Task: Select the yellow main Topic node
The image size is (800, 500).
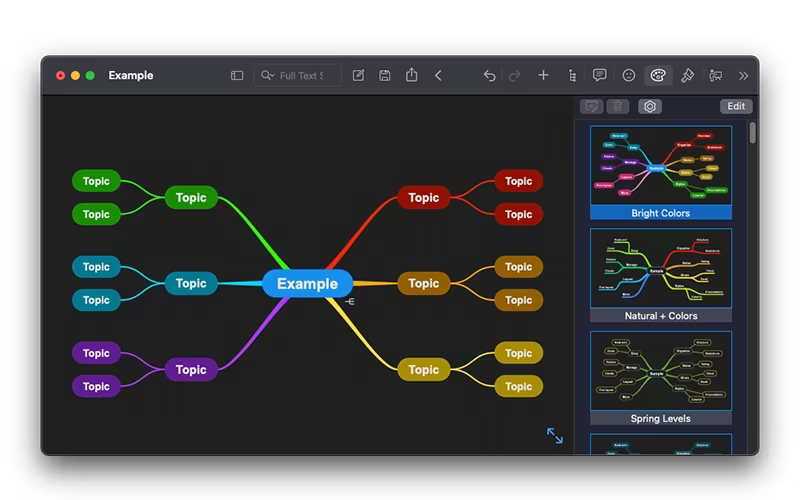Action: point(423,369)
